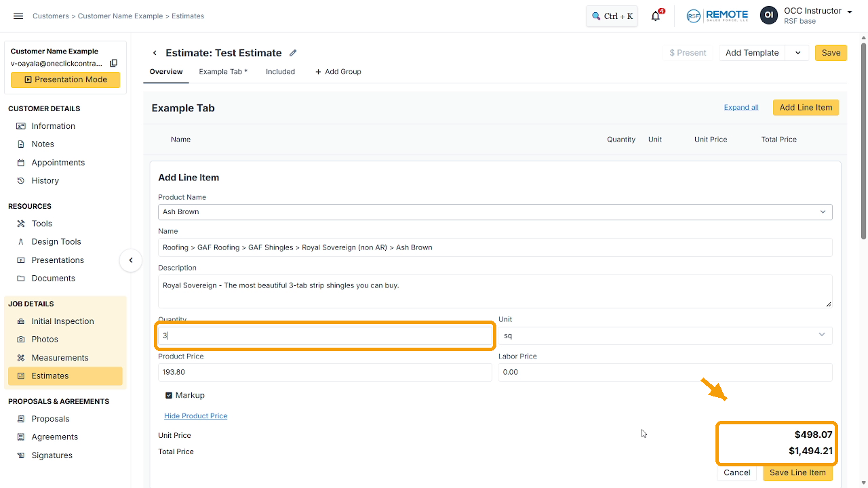Screen dimensions: 868x488
Task: Click Hide Product Price link
Action: coord(195,416)
